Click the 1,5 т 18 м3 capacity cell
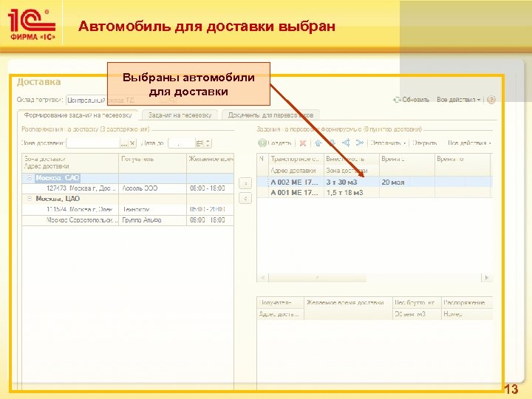This screenshot has height=399, width=532. pyautogui.click(x=352, y=193)
